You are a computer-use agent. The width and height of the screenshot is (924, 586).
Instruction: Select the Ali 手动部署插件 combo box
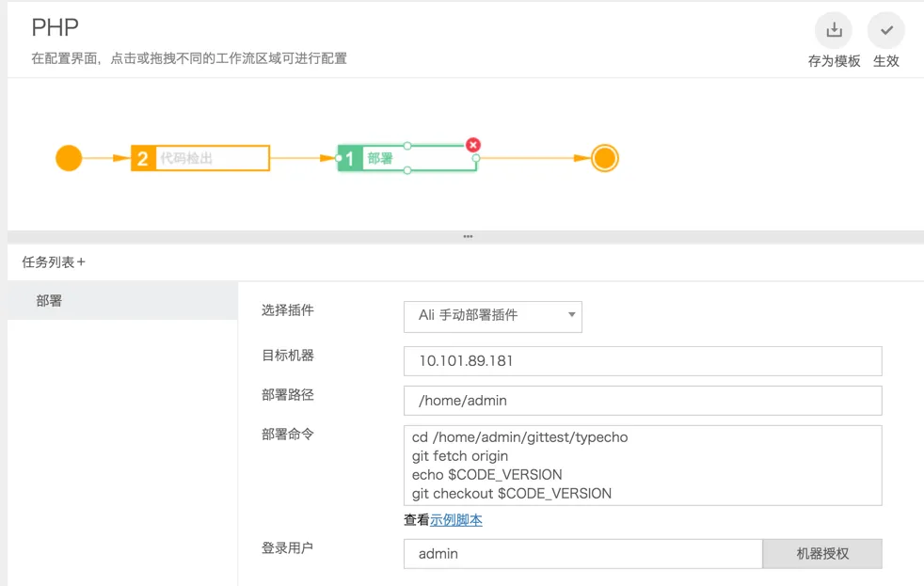[x=491, y=317]
